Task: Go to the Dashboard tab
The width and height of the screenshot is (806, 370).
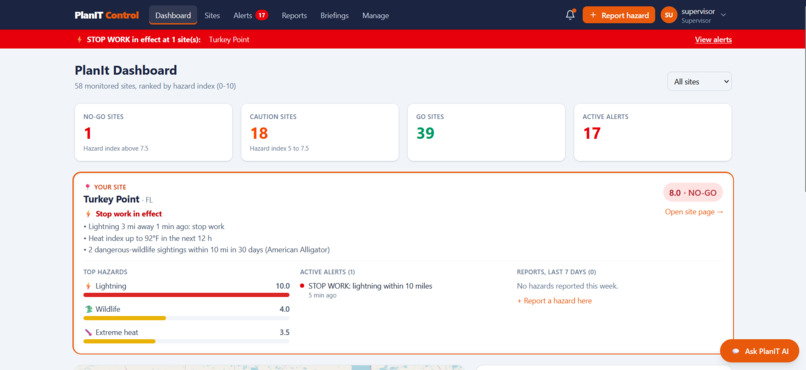Action: coord(173,15)
